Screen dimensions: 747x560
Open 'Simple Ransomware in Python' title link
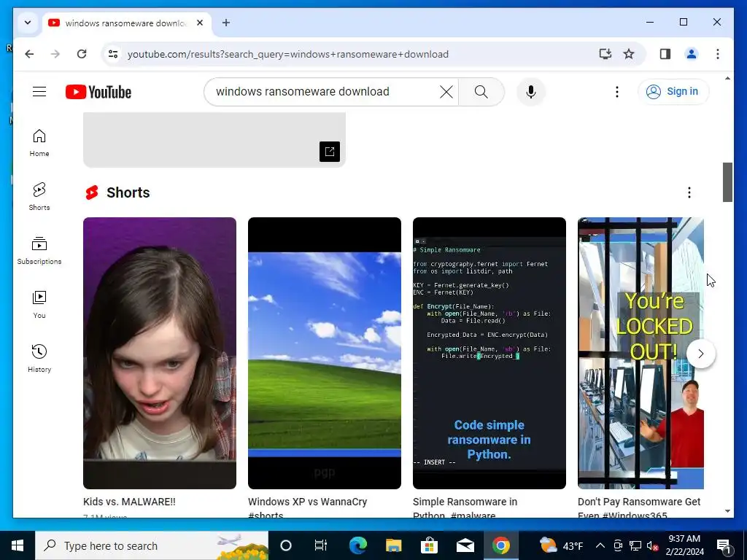point(465,508)
